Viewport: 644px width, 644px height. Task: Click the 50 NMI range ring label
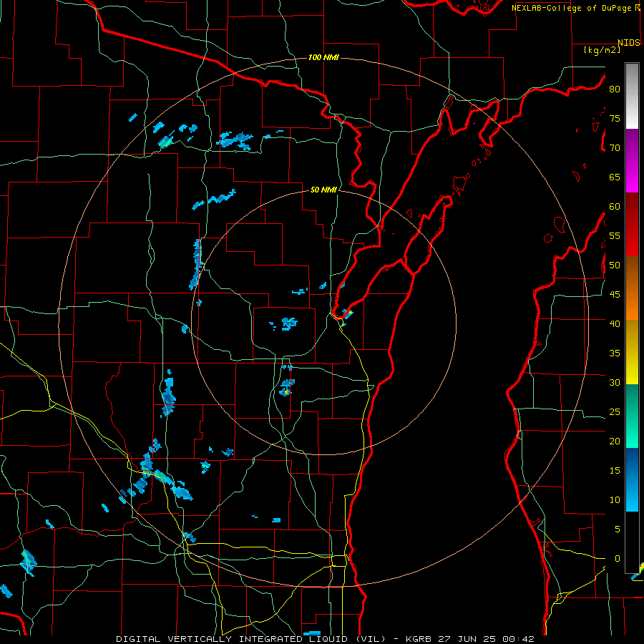click(x=323, y=190)
